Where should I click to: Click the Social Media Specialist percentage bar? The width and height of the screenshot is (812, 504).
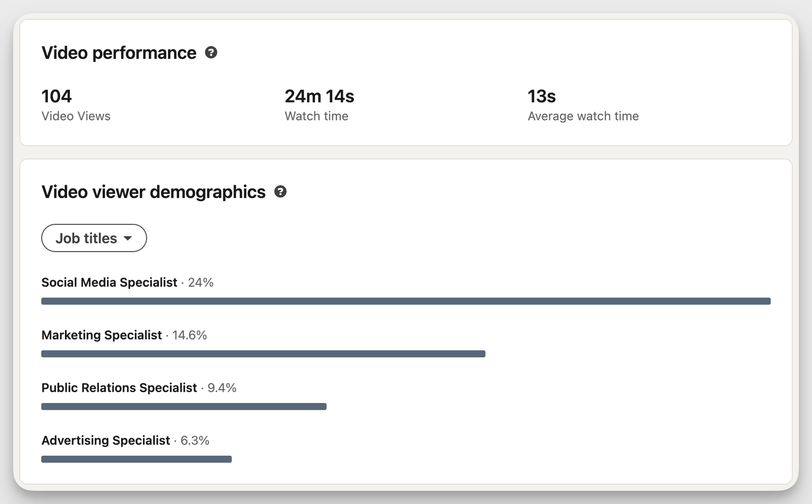click(406, 300)
